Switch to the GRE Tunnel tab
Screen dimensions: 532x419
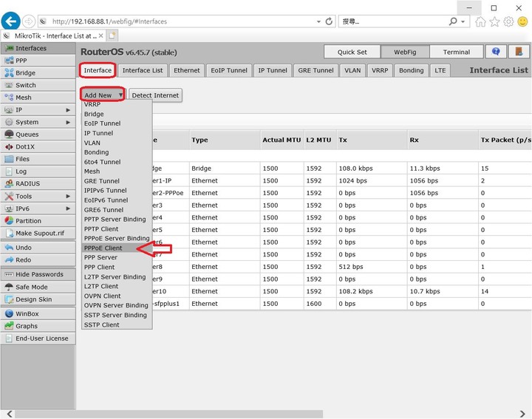click(316, 70)
